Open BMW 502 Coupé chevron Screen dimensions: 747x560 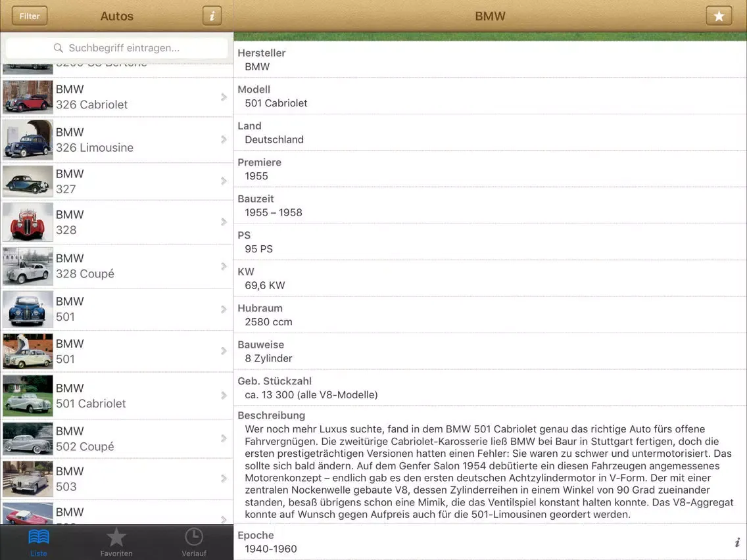point(224,438)
